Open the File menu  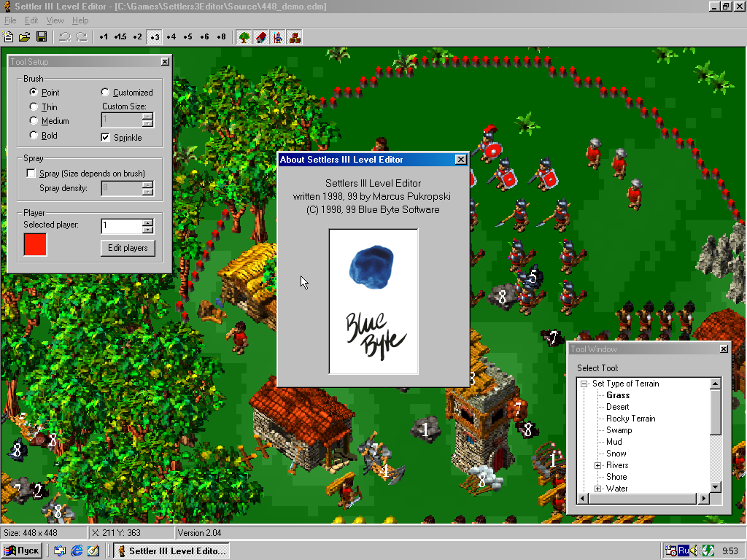pos(10,20)
